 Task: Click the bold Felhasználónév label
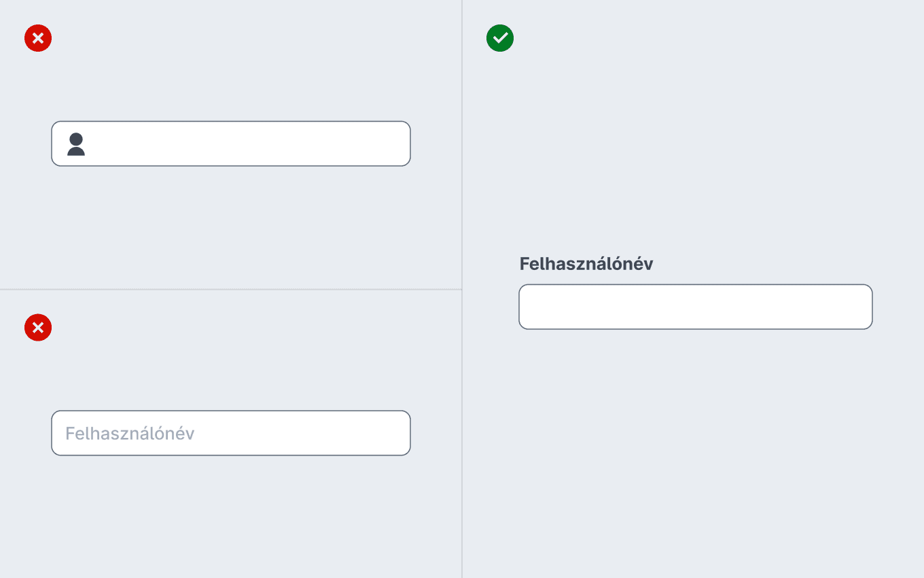586,264
